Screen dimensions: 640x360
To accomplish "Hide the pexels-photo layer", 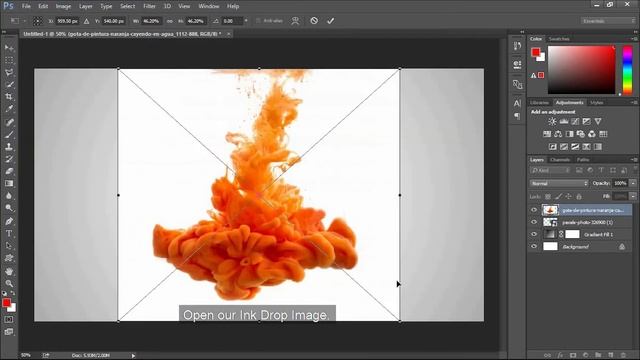I will [534, 222].
